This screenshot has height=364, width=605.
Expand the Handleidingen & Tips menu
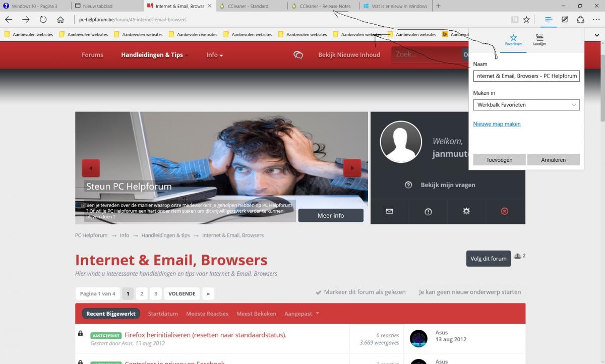click(154, 55)
